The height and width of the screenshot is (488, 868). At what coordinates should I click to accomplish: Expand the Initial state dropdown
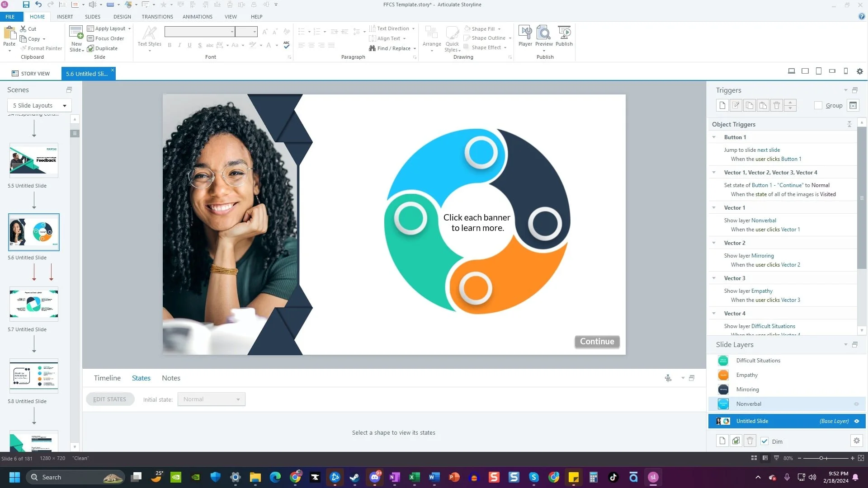211,399
